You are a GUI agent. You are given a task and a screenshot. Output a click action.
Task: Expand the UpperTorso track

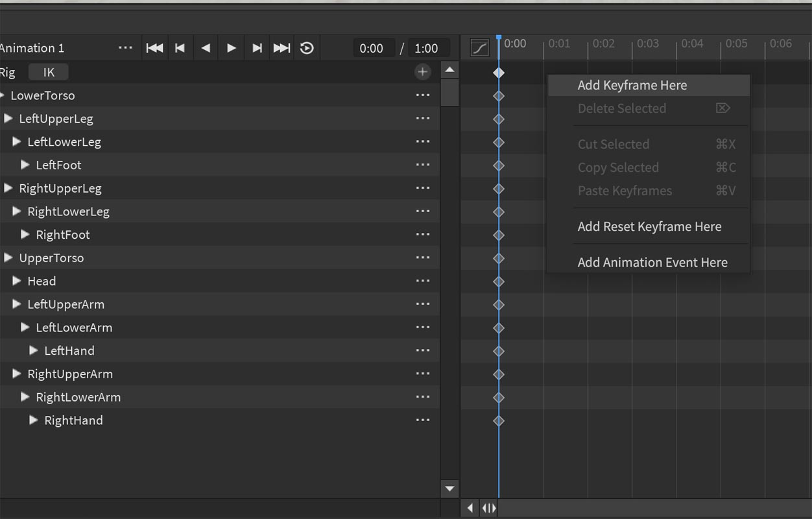[8, 258]
